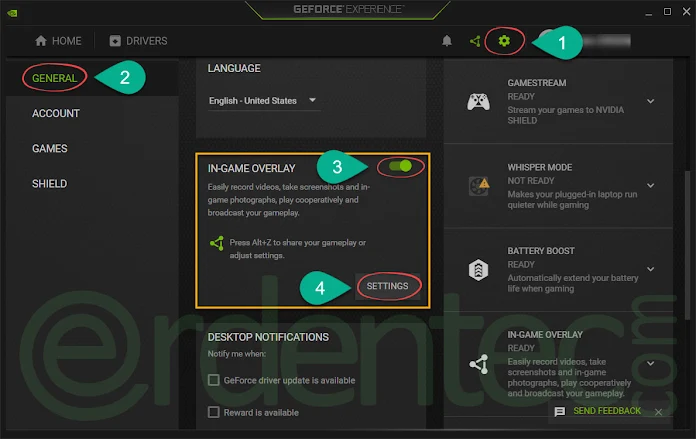
Task: Toggle the In-Game Overlay switch
Action: (x=400, y=166)
